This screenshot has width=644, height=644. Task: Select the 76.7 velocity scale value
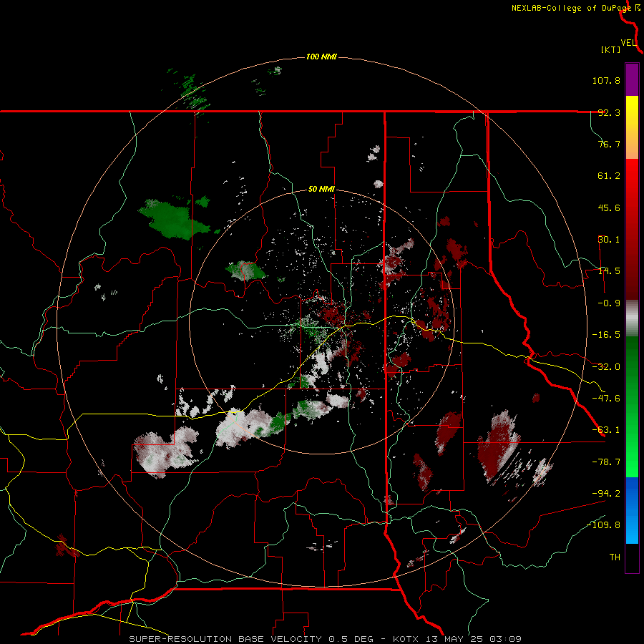[609, 144]
